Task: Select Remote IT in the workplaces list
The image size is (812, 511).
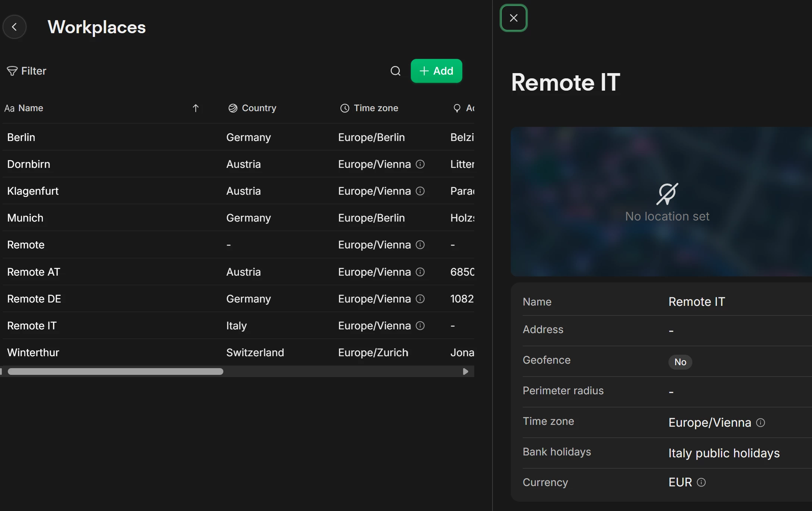Action: point(32,326)
